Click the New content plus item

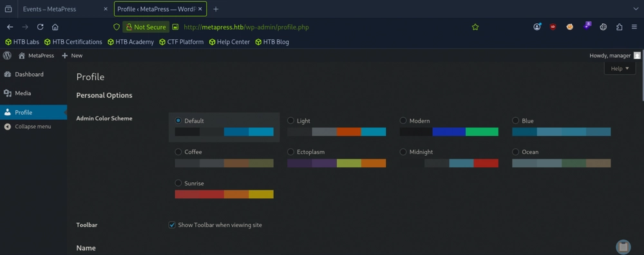point(72,55)
